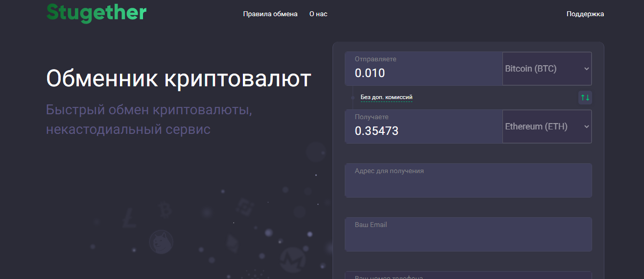The width and height of the screenshot is (644, 279).
Task: Click the Обменник криптовалют heading
Action: [x=179, y=78]
